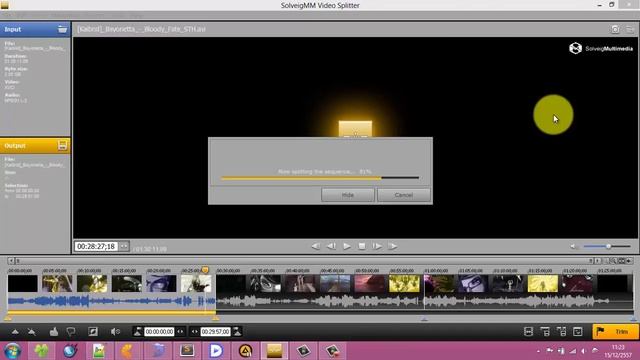Toggle invert fragments on the timeline

pyautogui.click(x=93, y=332)
